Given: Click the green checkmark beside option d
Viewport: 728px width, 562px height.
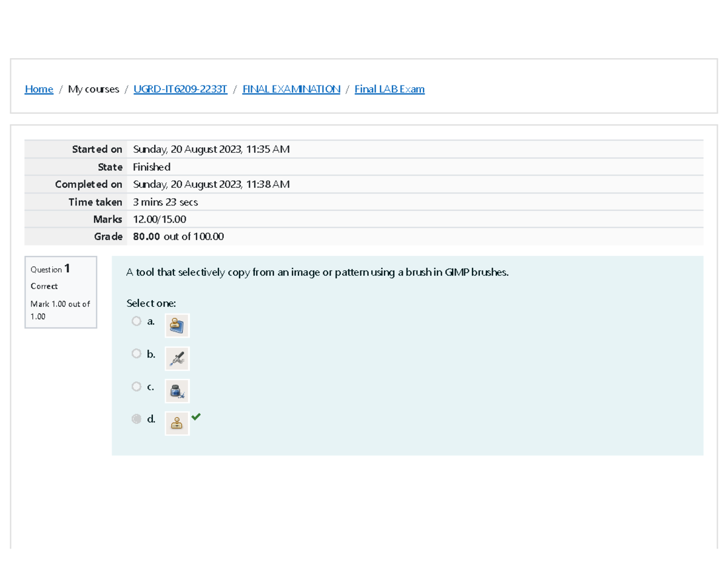Looking at the screenshot, I should [195, 417].
